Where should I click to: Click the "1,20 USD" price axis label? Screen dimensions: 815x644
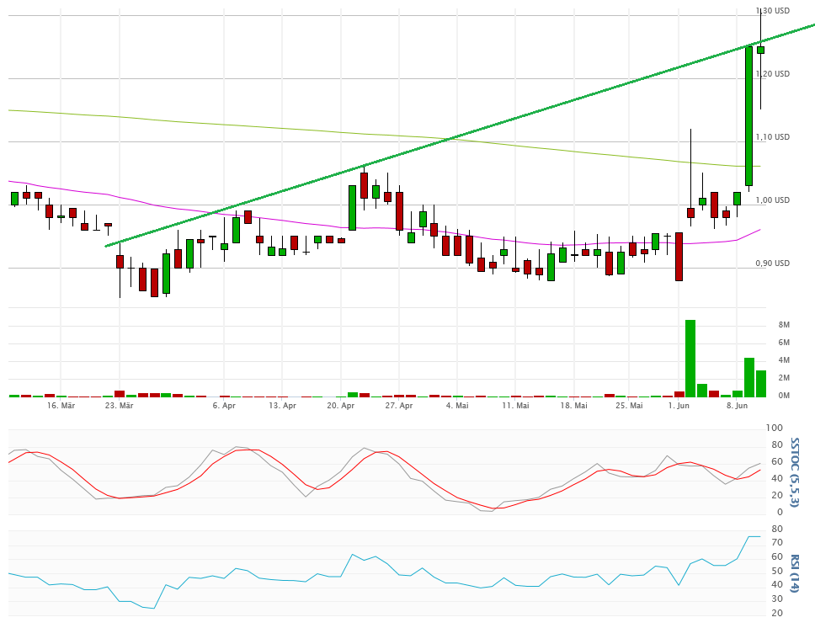click(772, 74)
